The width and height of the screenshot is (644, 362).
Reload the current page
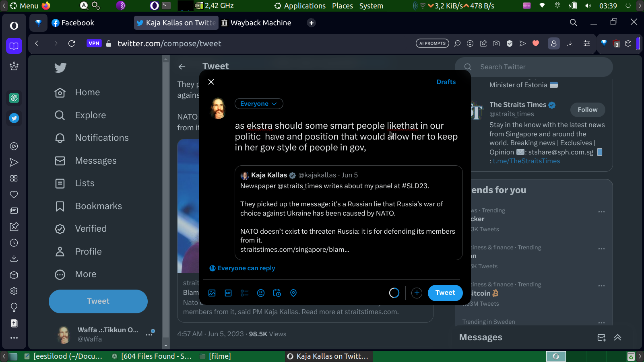(x=72, y=43)
